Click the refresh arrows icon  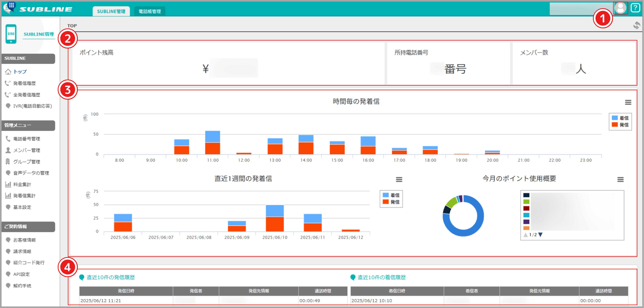637,25
